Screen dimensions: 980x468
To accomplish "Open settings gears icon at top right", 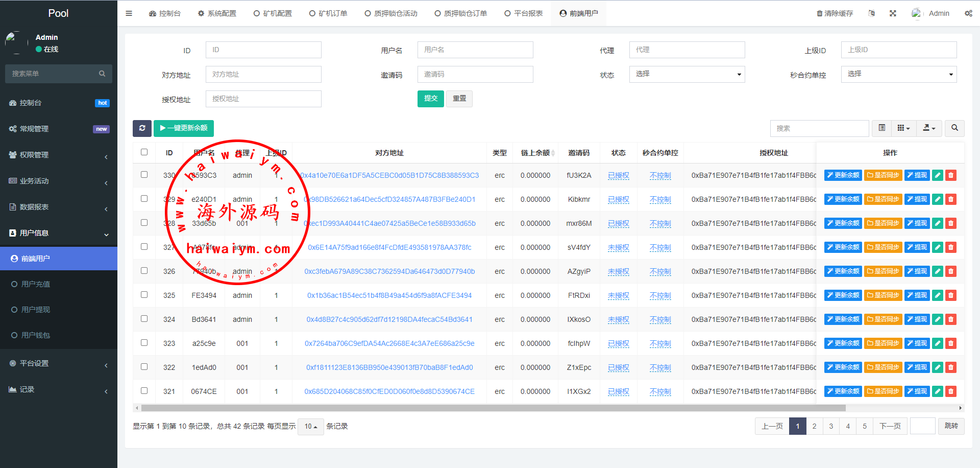I will 968,13.
